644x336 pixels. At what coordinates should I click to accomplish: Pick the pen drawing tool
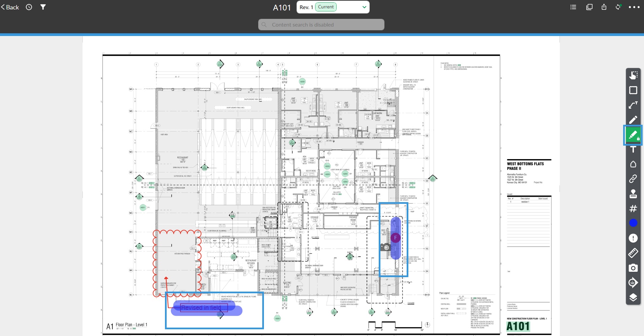click(633, 120)
